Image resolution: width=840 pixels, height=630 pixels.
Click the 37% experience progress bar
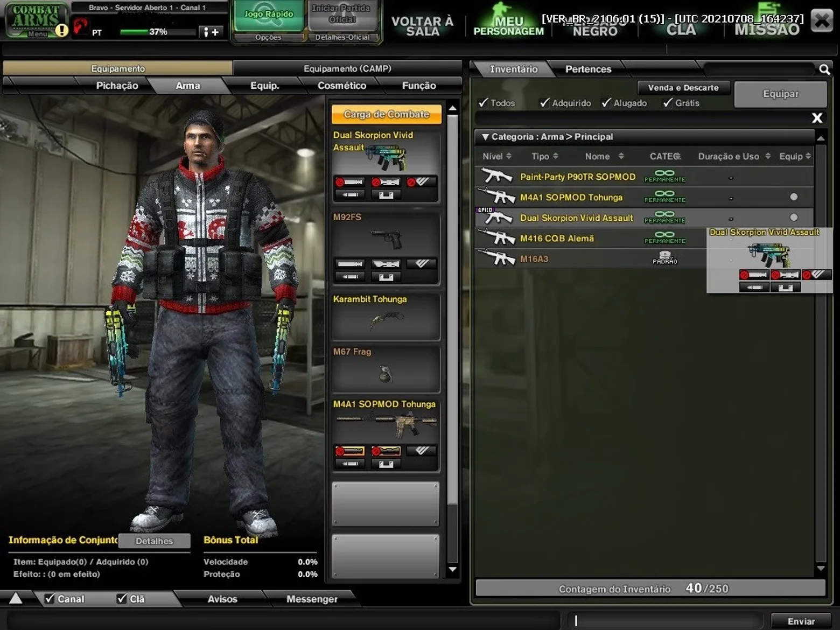click(x=157, y=32)
